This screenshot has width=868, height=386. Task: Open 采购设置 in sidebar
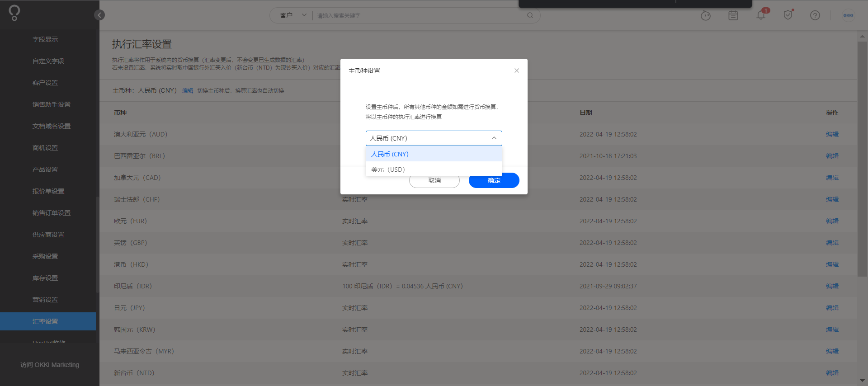45,256
